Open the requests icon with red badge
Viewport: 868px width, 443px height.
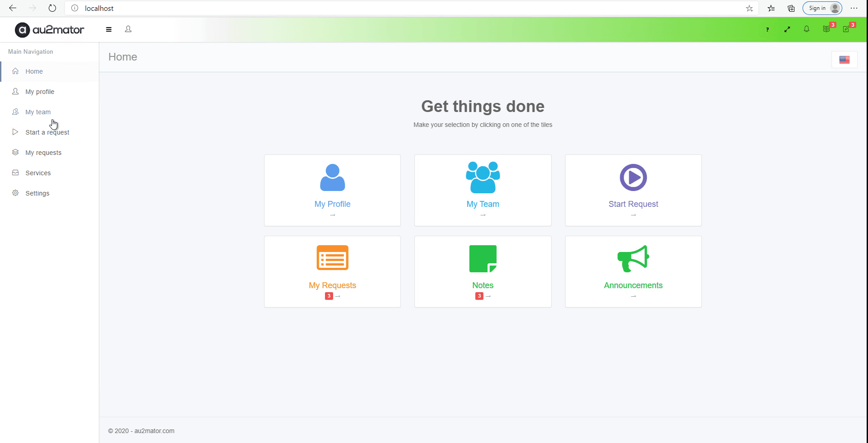[826, 29]
